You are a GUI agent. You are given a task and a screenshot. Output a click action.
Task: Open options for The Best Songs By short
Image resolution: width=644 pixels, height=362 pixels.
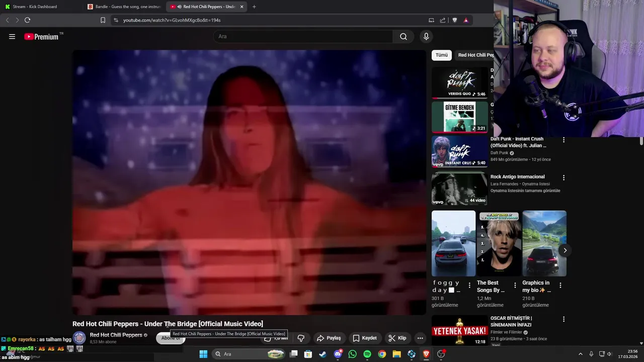click(515, 285)
